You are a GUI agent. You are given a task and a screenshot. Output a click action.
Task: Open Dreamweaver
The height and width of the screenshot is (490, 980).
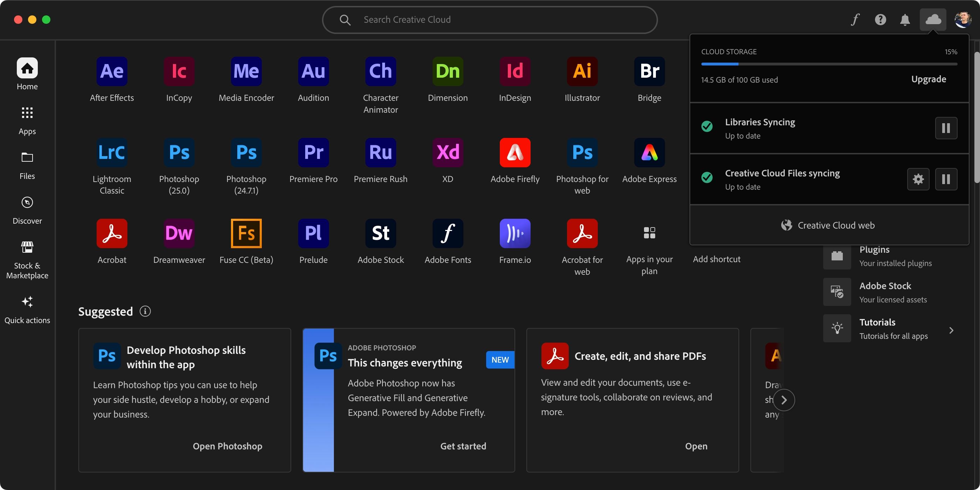pyautogui.click(x=179, y=233)
